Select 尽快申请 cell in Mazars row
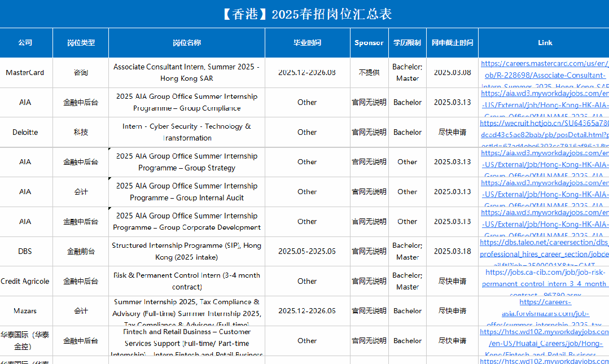Image resolution: width=609 pixels, height=364 pixels. pos(453,311)
